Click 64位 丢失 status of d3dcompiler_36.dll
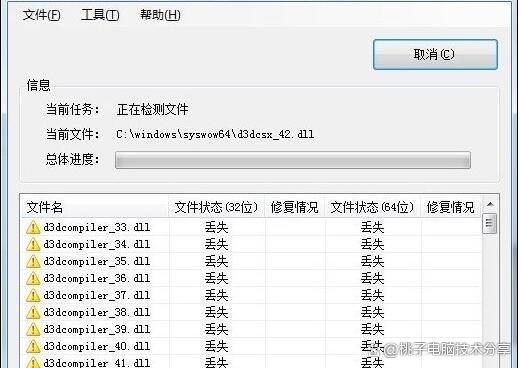Viewport: 521px width, 368px height. coord(372,278)
